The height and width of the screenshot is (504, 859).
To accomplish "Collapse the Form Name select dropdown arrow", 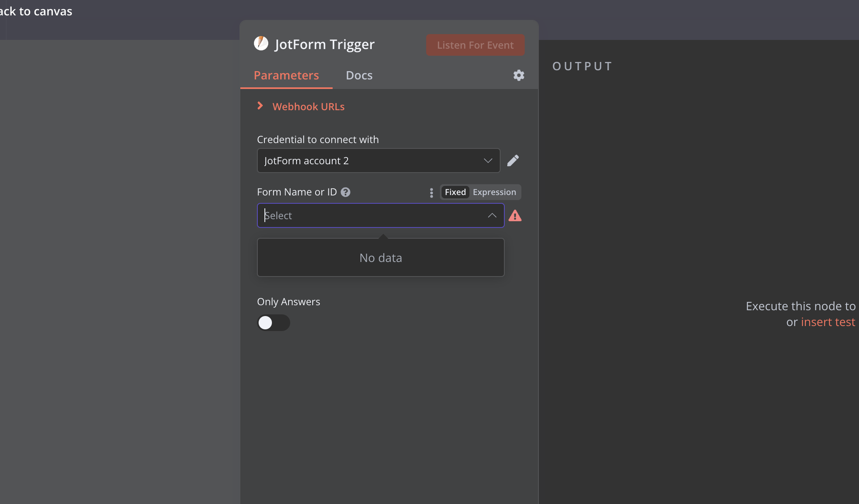I will [x=492, y=215].
